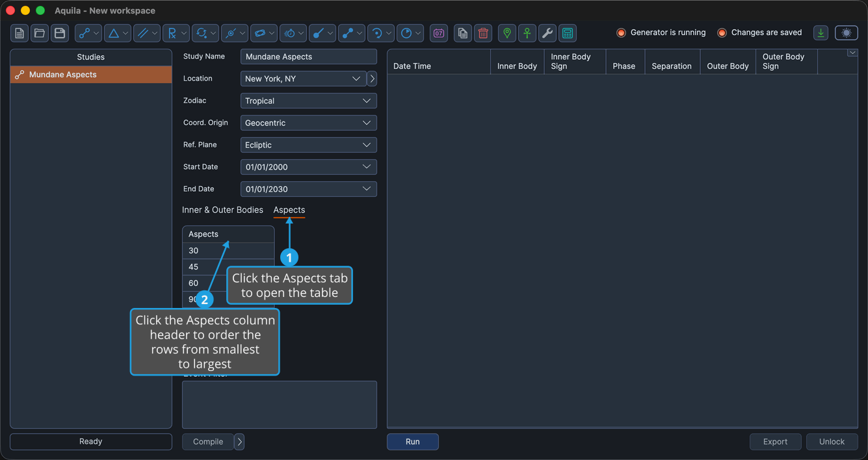Save the workspace with the floppy icon
Viewport: 868px width, 460px height.
click(60, 33)
